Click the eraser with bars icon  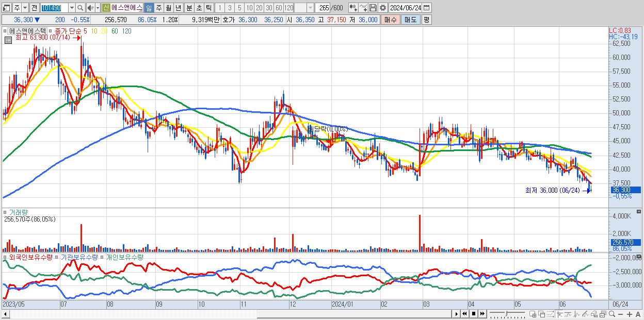pyautogui.click(x=594, y=314)
